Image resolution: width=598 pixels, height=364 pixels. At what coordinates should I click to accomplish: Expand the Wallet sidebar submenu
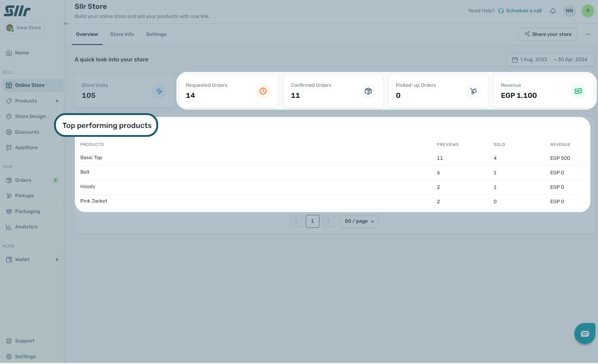57,259
